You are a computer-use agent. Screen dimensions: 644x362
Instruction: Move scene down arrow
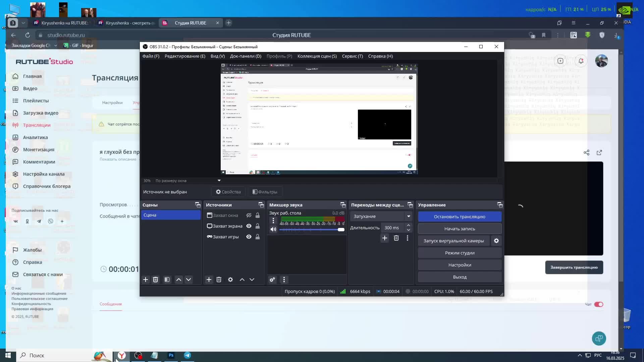[x=189, y=280]
